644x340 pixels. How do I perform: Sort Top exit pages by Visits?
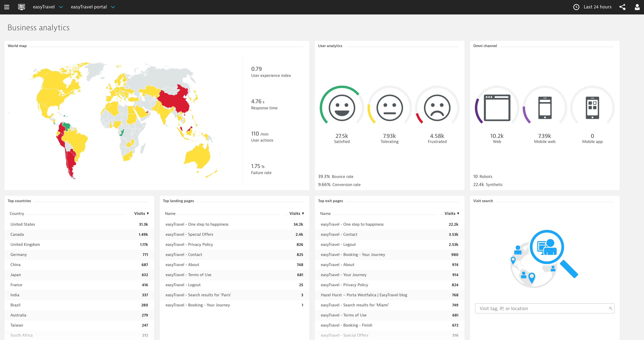(452, 213)
